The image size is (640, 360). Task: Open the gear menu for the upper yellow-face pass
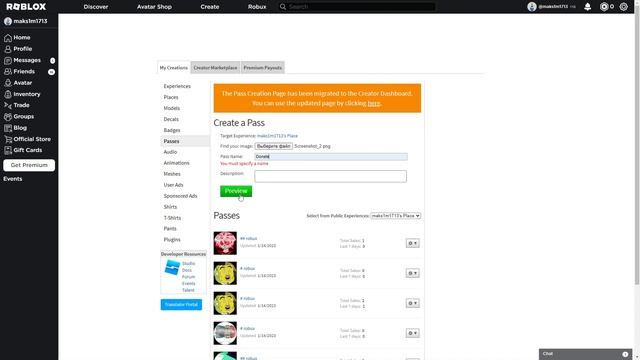pos(412,273)
